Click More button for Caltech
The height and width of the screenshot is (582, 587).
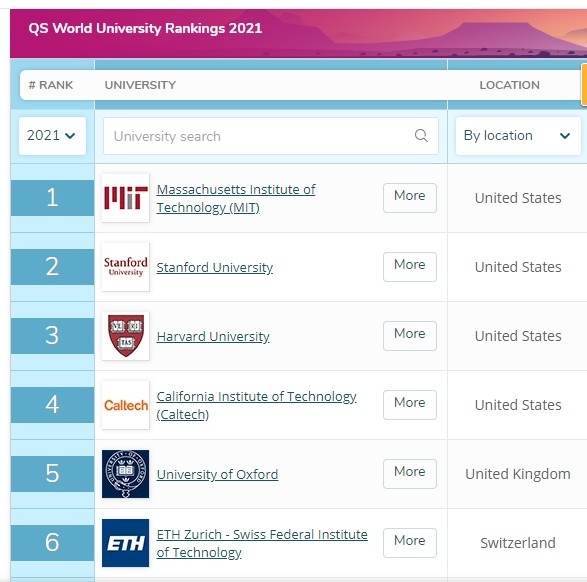pyautogui.click(x=410, y=405)
